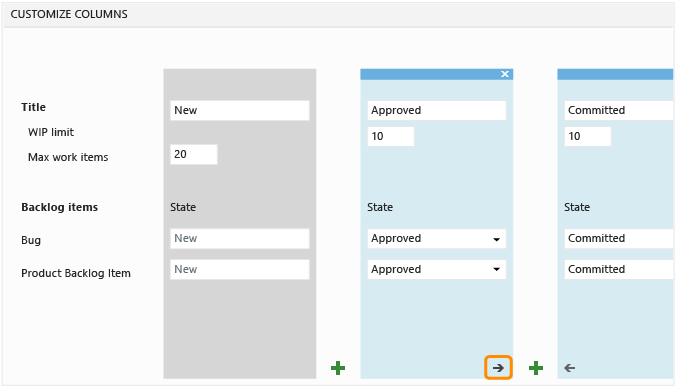This screenshot has width=675, height=386.
Task: Click the Customize Columns dialog title bar
Action: [338, 14]
